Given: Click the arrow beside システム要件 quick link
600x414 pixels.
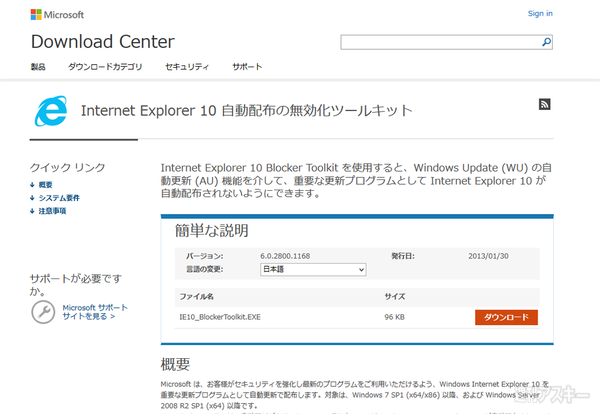Looking at the screenshot, I should click(32, 198).
